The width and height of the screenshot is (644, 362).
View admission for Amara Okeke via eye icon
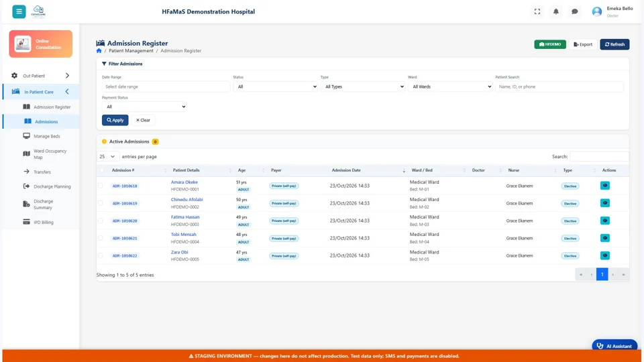(x=604, y=186)
